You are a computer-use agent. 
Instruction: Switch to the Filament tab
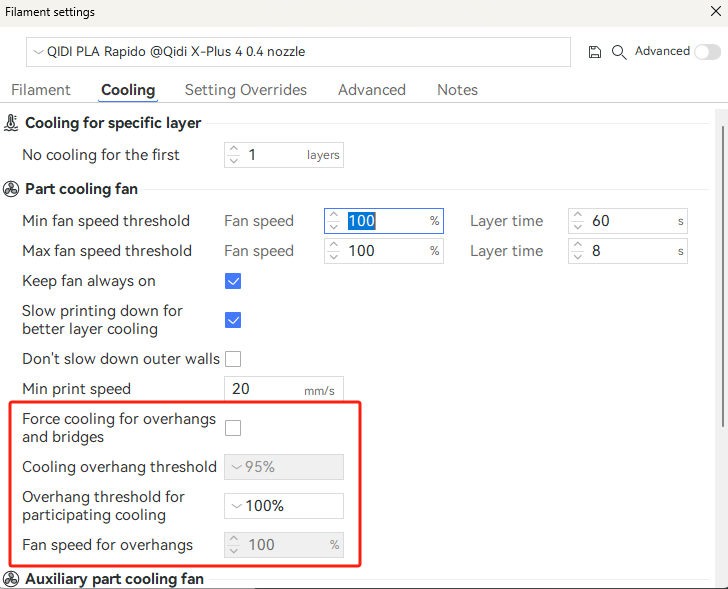point(40,90)
